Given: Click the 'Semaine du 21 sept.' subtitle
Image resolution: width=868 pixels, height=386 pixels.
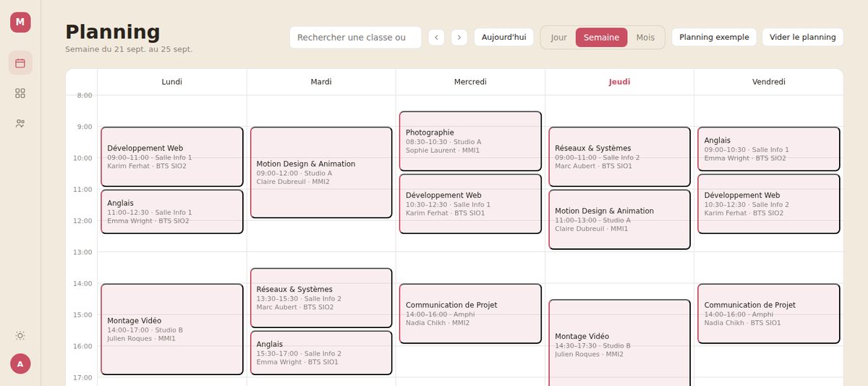Looking at the screenshot, I should click(x=129, y=49).
